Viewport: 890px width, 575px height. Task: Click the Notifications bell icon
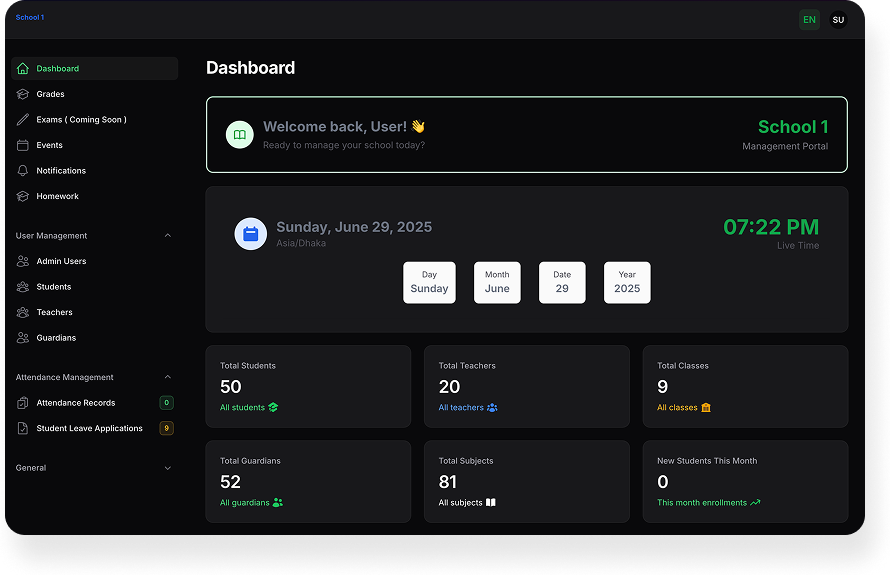point(23,171)
